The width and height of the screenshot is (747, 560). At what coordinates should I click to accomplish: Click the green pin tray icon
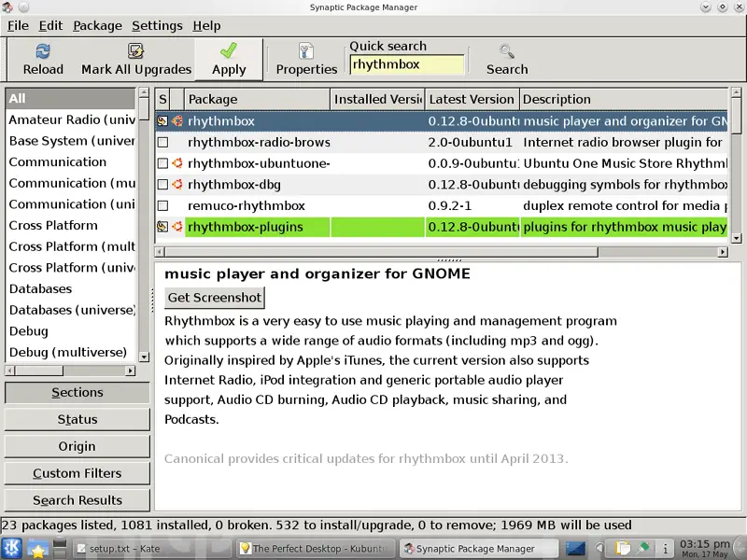click(643, 549)
